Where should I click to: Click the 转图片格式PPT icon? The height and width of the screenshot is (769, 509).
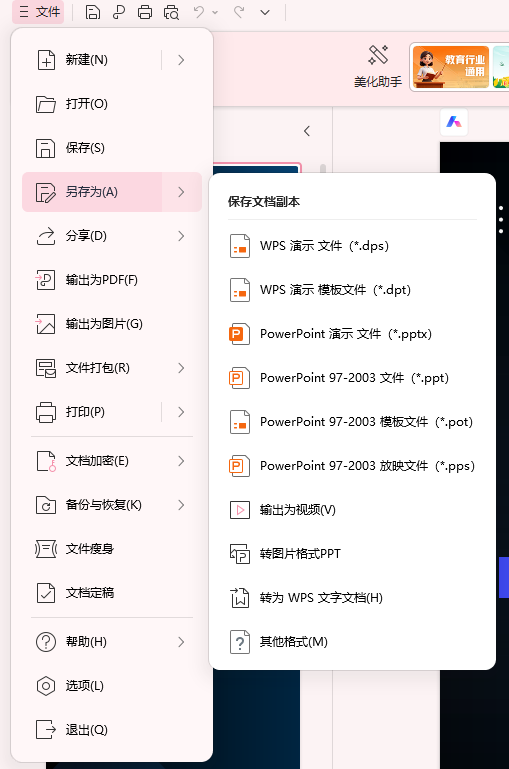click(x=240, y=554)
